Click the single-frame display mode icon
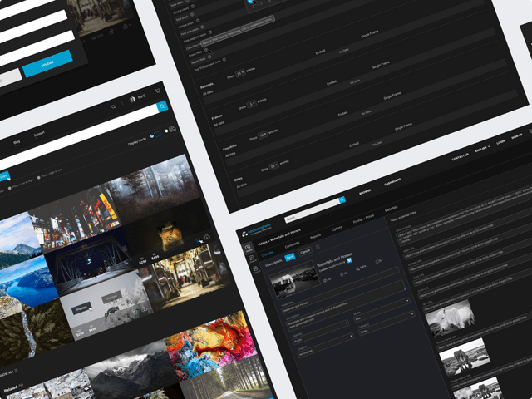The height and width of the screenshot is (399, 532). point(158,134)
